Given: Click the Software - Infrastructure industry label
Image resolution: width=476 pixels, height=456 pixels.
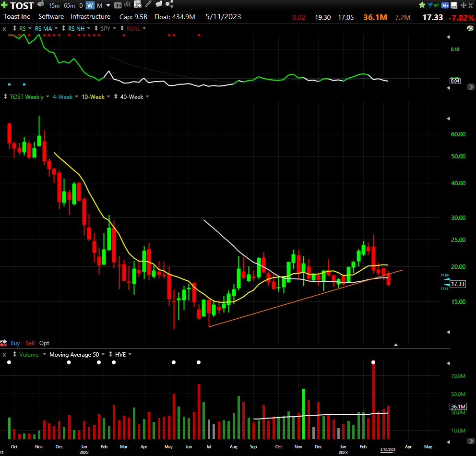Looking at the screenshot, I should click(x=74, y=17).
